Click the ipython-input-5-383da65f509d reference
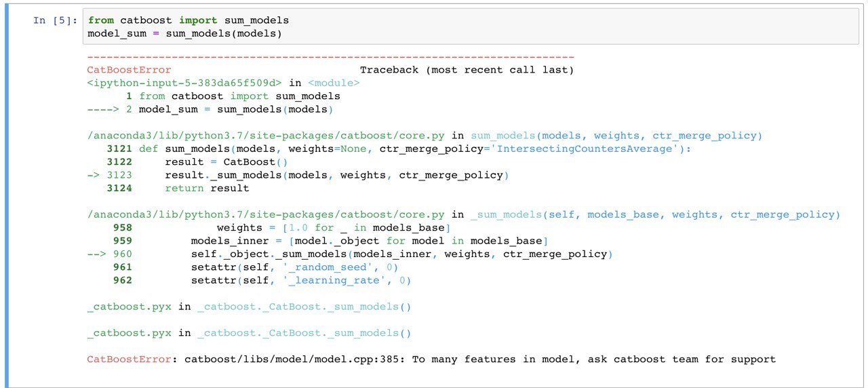This screenshot has height=388, width=868. coord(184,83)
